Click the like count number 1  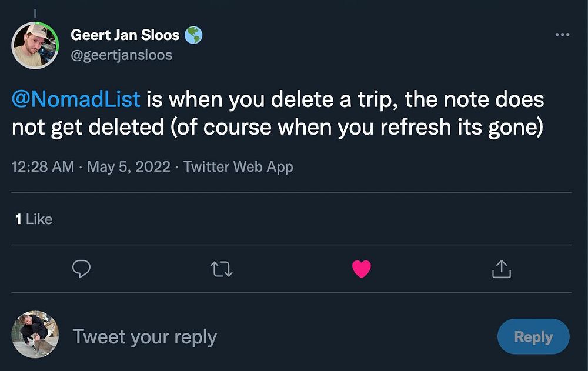click(x=19, y=219)
